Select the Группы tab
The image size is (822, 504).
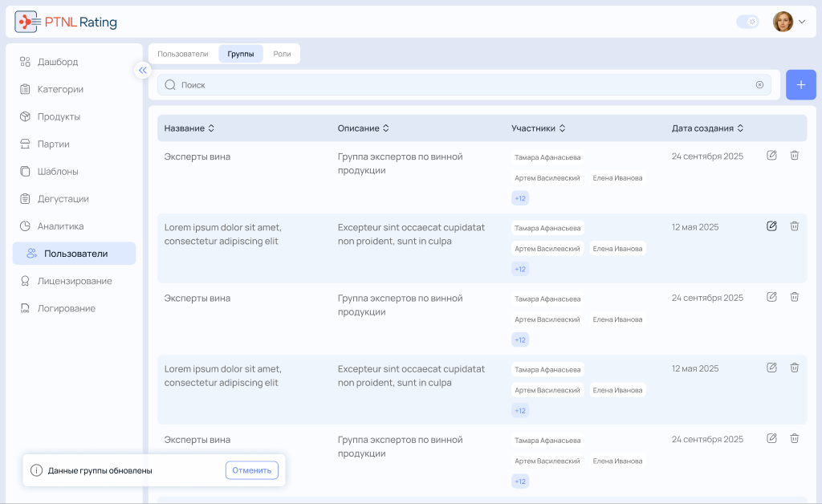pos(241,54)
